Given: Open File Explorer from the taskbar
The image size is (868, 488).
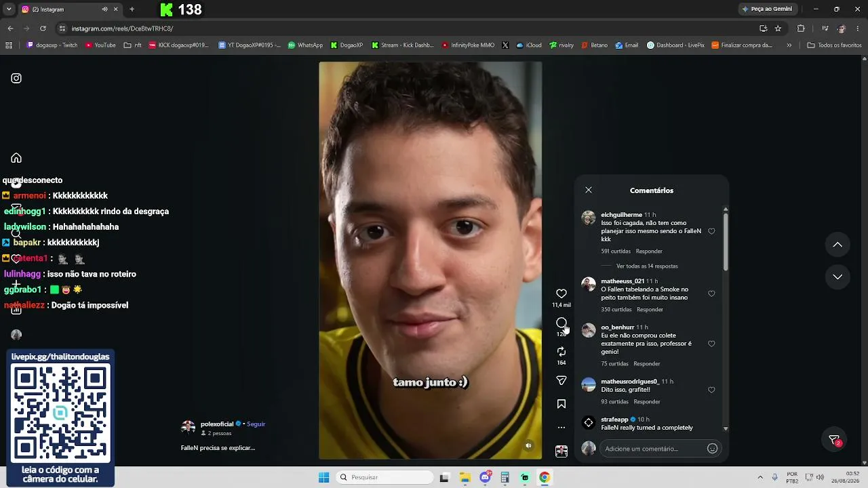Looking at the screenshot, I should (x=465, y=477).
